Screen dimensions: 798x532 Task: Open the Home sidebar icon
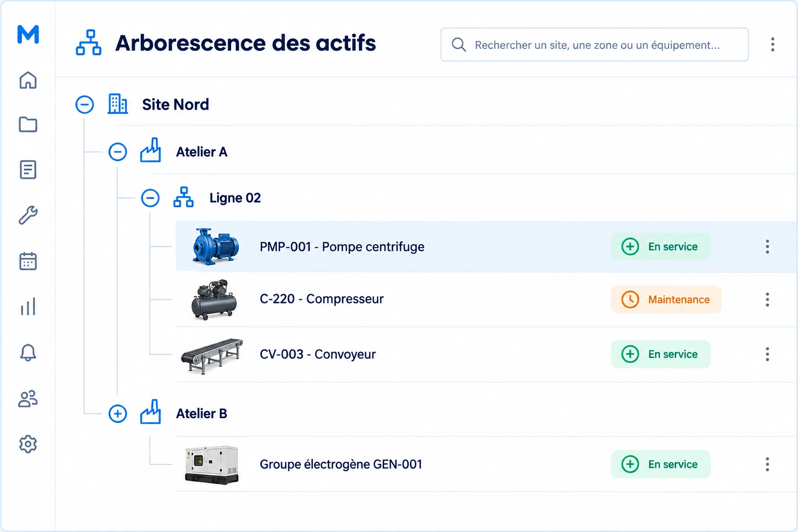coord(28,80)
